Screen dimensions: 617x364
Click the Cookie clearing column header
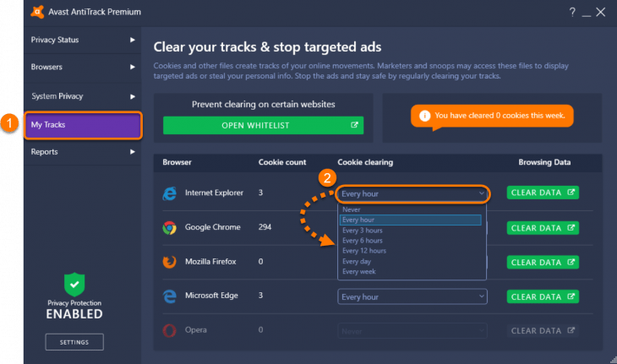tap(365, 162)
